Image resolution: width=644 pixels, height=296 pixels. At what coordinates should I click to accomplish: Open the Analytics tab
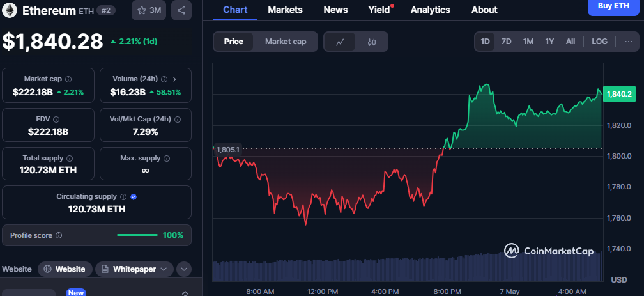(x=431, y=10)
